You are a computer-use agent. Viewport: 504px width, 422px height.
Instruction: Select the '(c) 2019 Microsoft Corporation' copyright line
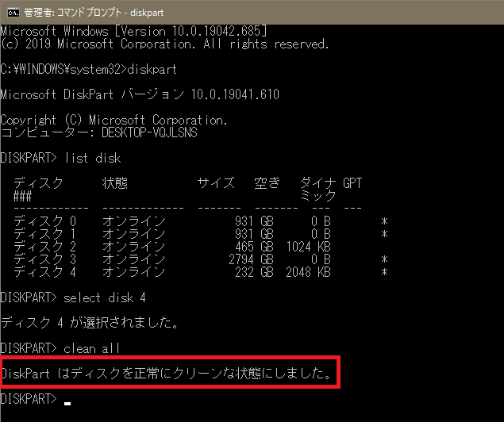pyautogui.click(x=164, y=44)
